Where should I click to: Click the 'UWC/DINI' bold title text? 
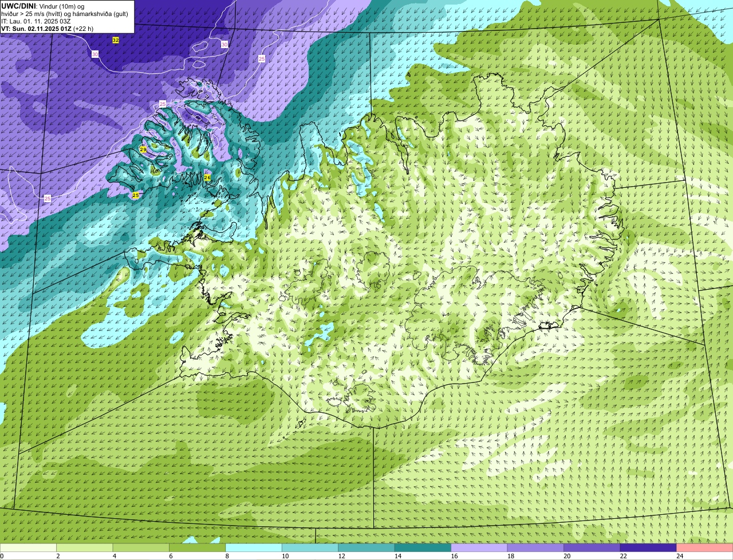point(19,6)
